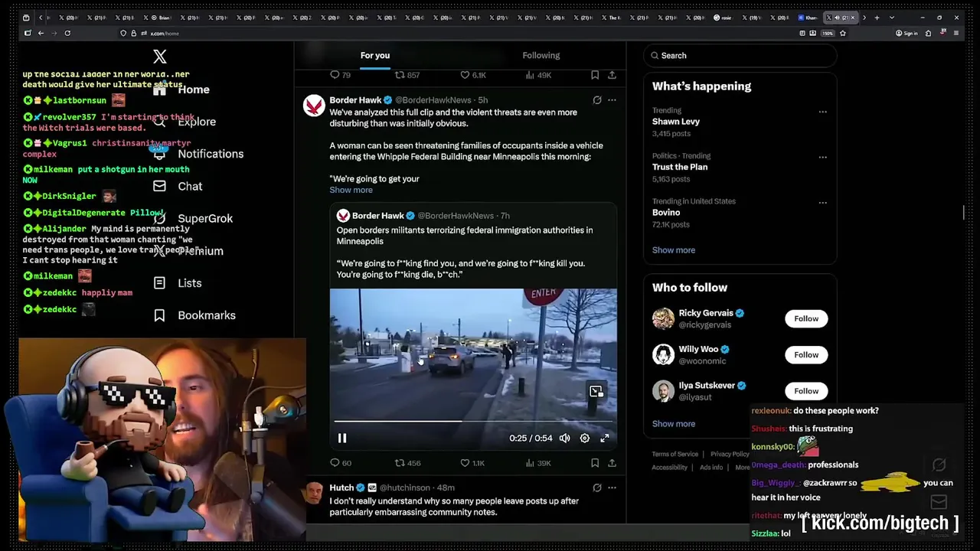Open the browser hamburger menu
This screenshot has width=980, height=551.
click(957, 33)
